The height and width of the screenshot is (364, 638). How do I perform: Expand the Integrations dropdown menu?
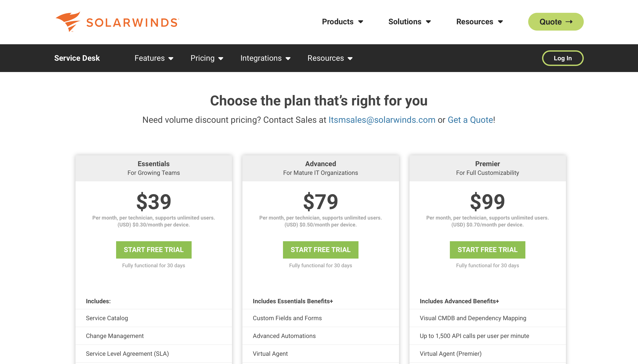[265, 58]
